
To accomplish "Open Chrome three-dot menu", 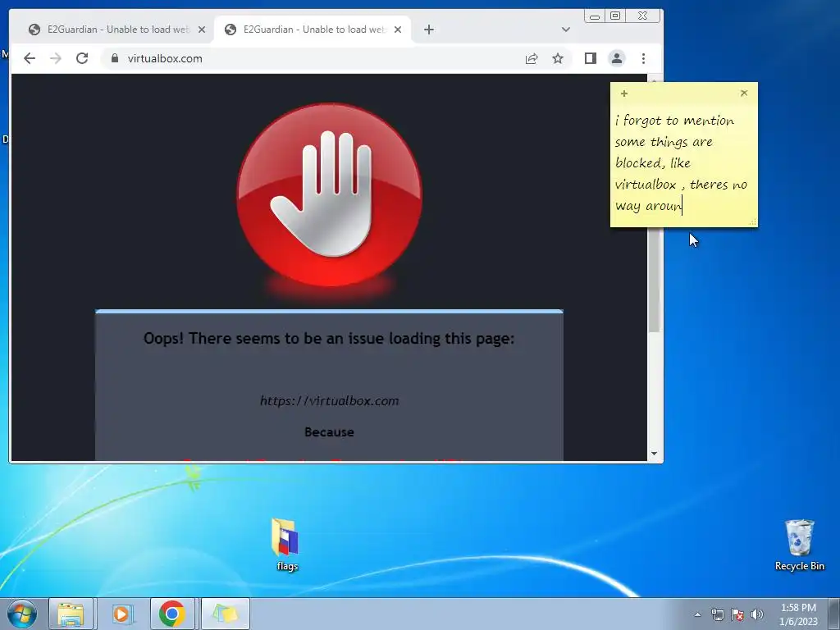I will tap(643, 58).
